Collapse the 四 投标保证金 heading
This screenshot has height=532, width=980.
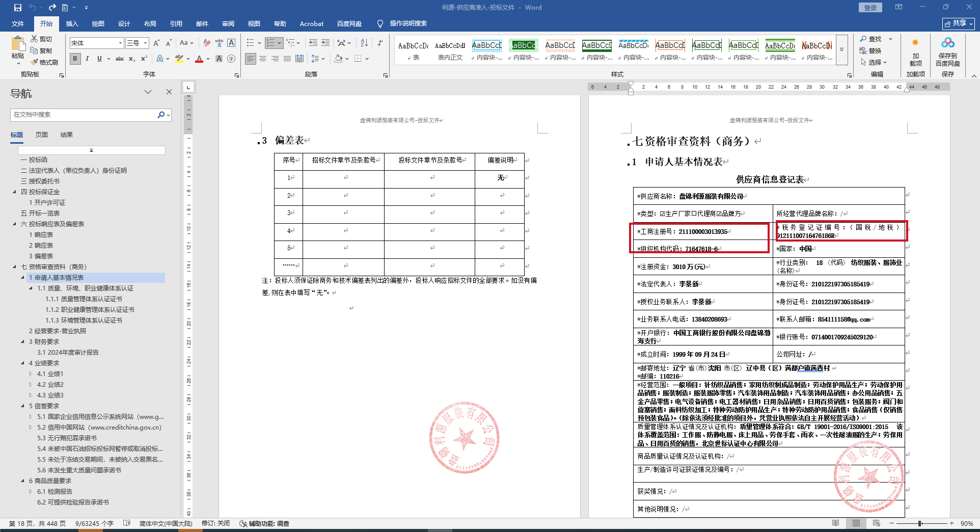click(14, 192)
